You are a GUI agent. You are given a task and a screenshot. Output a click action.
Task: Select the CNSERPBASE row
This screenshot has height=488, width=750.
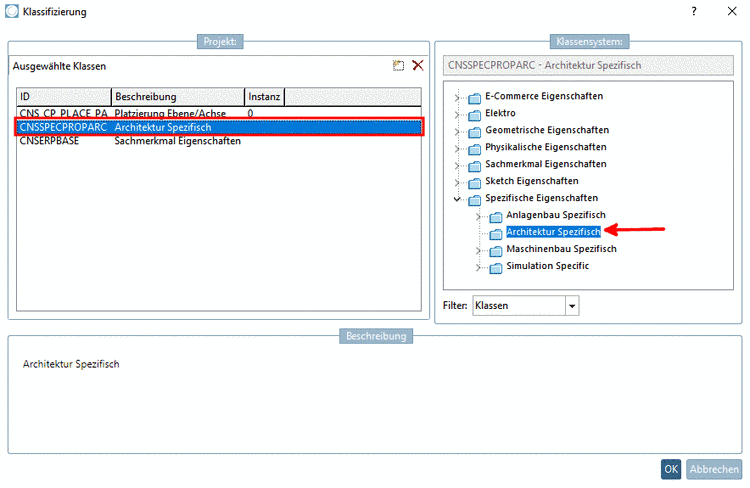pos(219,141)
